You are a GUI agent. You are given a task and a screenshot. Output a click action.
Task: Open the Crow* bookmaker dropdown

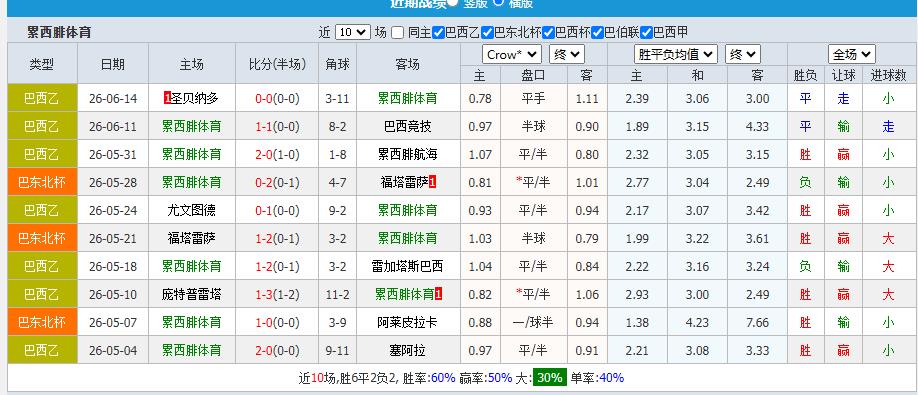512,55
